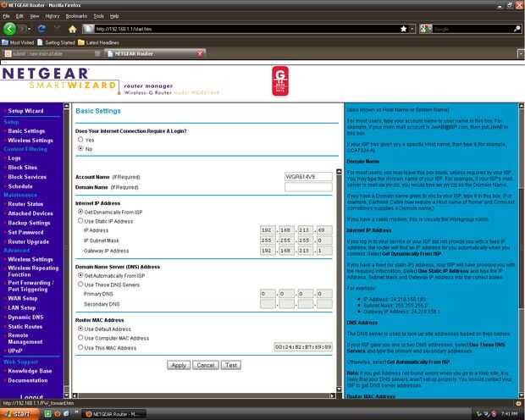Select Use Computer MAC Address
The height and width of the screenshot is (420, 525).
80,338
